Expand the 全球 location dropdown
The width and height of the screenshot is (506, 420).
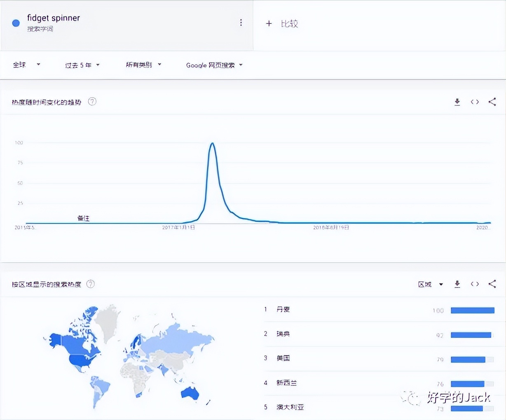pyautogui.click(x=26, y=65)
